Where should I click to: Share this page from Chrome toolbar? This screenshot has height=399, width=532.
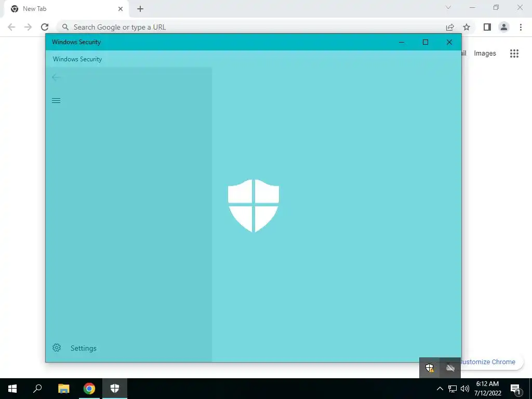click(x=450, y=27)
